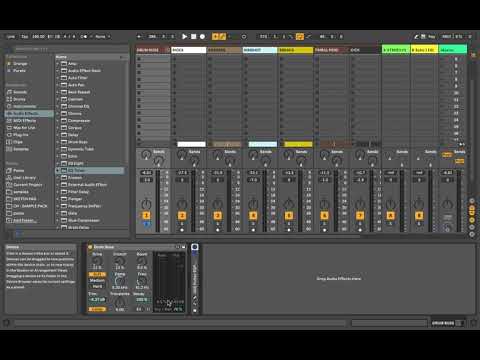Image resolution: width=480 pixels, height=360 pixels.
Task: Toggle the track 2 activator button
Action: 182,215
